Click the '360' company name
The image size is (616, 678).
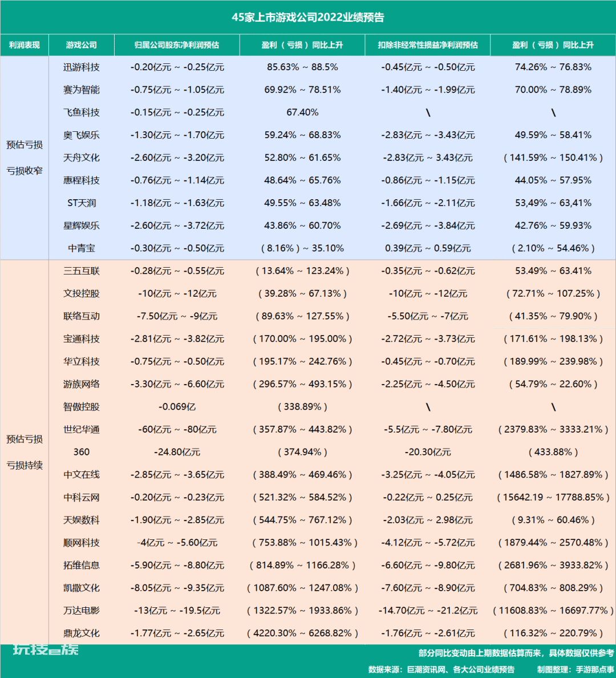(81, 452)
